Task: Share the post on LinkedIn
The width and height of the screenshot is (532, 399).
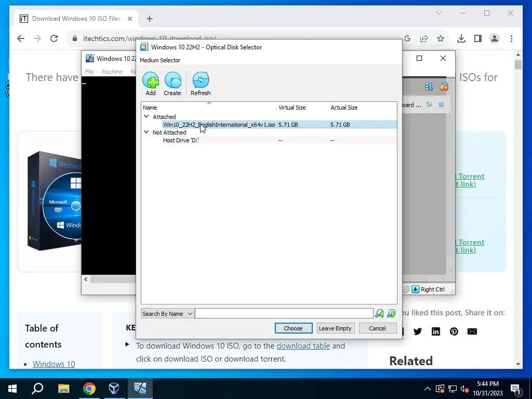Action: click(436, 331)
